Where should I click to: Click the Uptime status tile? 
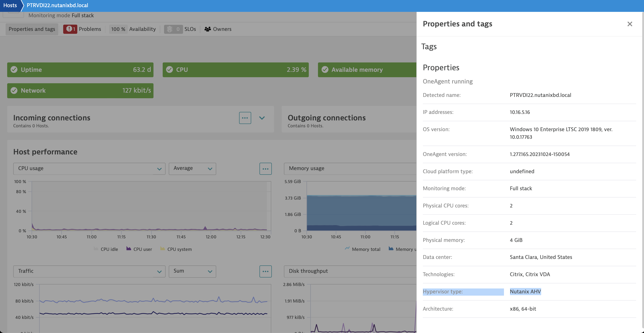pos(80,70)
